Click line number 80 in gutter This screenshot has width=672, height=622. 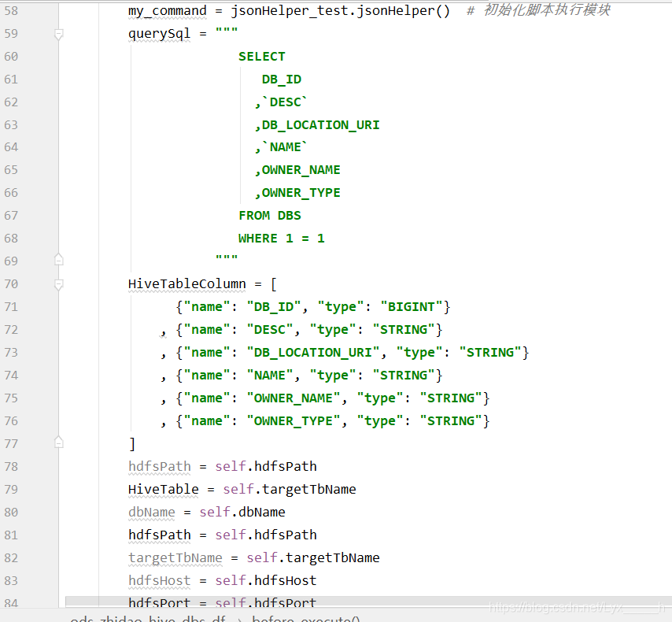11,513
